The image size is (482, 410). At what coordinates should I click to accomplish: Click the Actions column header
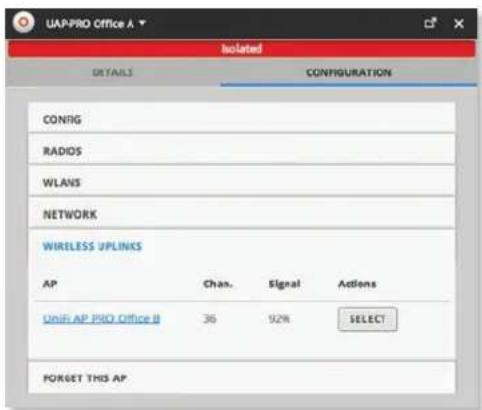tap(357, 284)
